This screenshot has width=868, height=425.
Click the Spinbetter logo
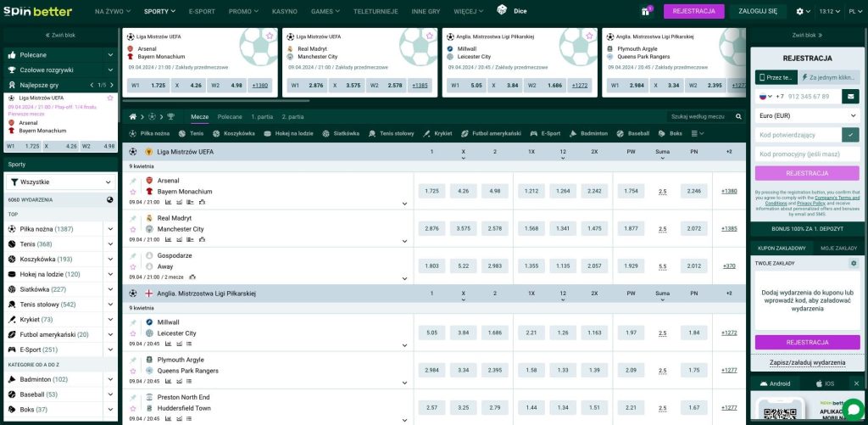click(37, 11)
